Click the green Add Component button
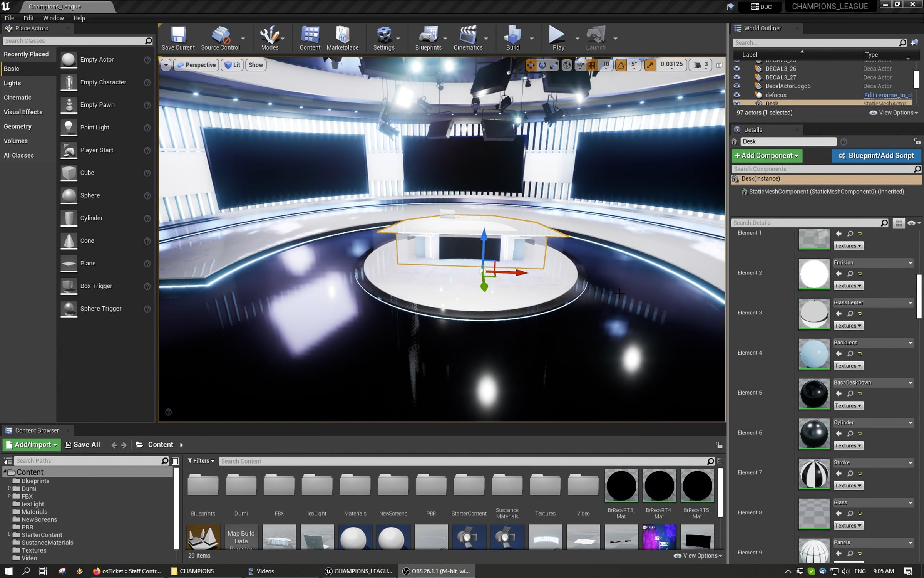 (x=766, y=156)
